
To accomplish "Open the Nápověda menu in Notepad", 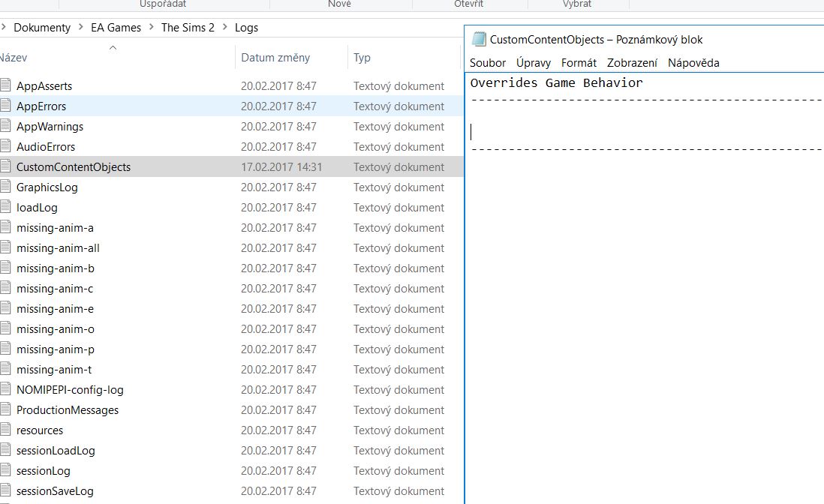I will click(x=693, y=63).
